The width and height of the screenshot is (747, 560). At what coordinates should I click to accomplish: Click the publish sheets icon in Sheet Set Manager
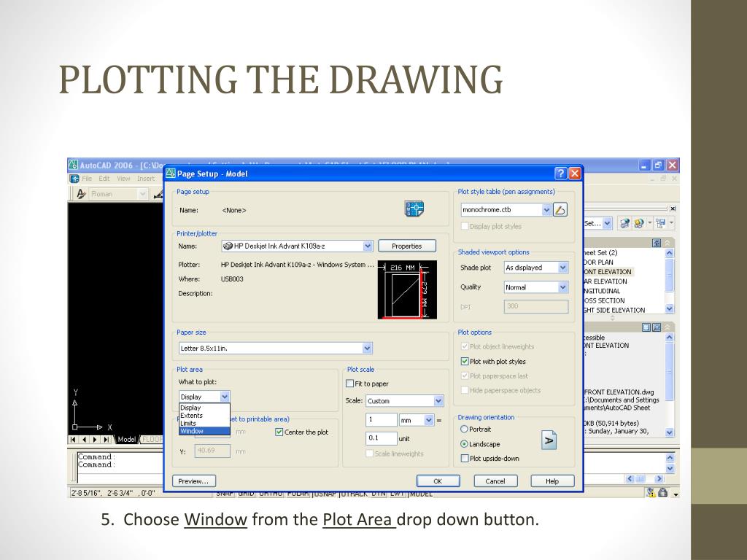pyautogui.click(x=639, y=223)
